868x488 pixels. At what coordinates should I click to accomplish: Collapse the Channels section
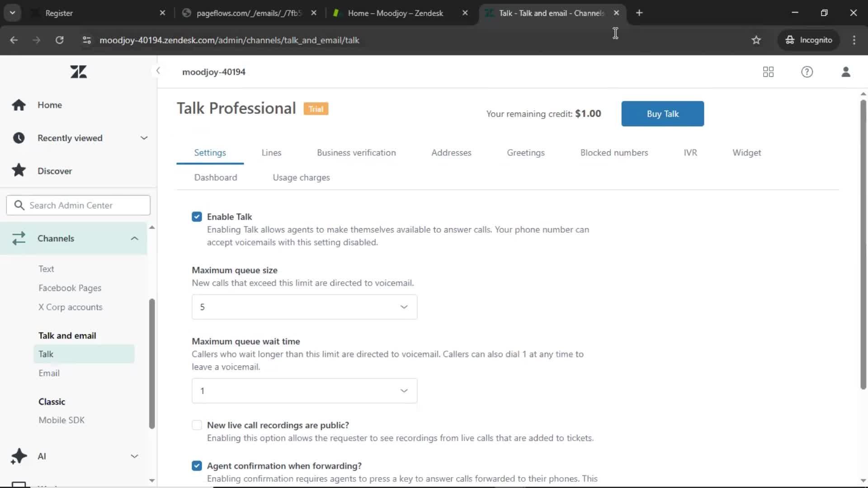point(134,239)
